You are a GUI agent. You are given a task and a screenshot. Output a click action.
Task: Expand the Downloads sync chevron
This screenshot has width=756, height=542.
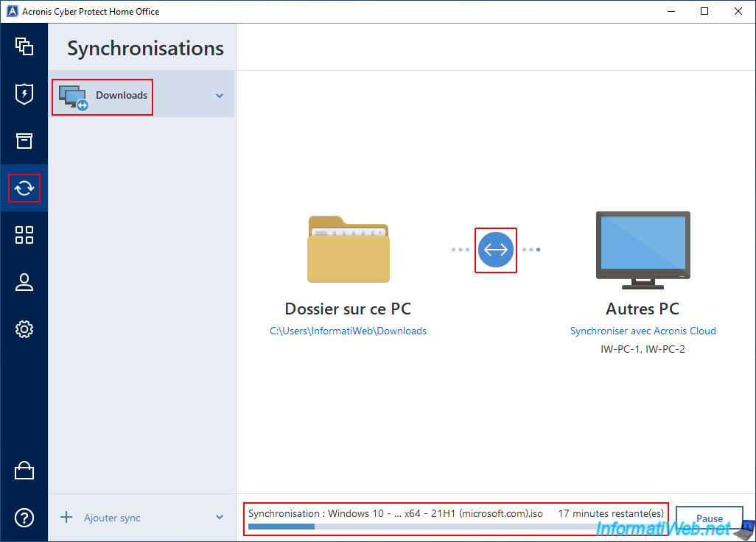(220, 96)
